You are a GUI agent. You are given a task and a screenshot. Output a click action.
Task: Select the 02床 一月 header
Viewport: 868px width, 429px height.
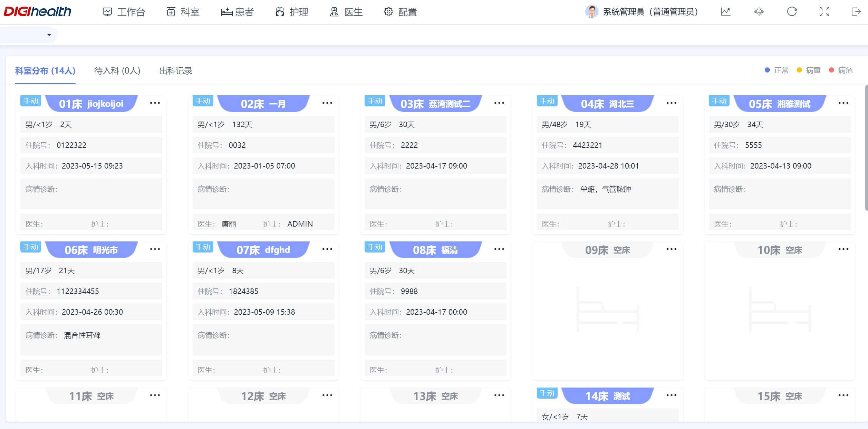(x=263, y=104)
